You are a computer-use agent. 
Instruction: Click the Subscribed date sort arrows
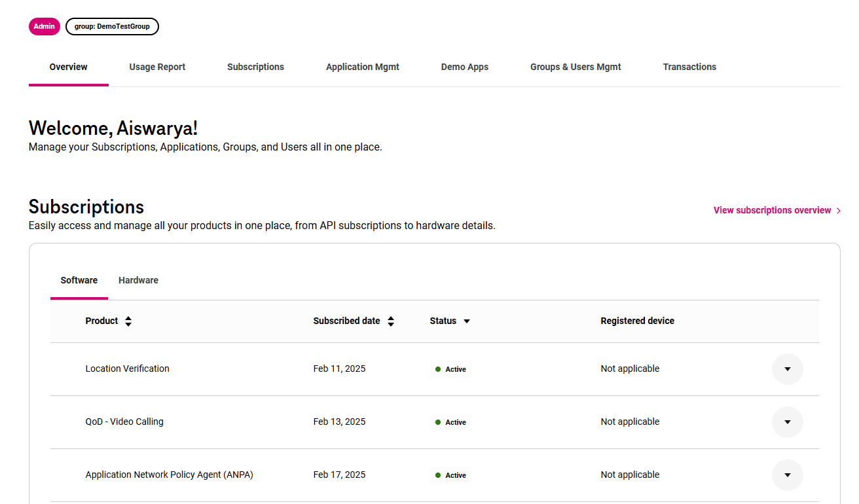pyautogui.click(x=391, y=321)
